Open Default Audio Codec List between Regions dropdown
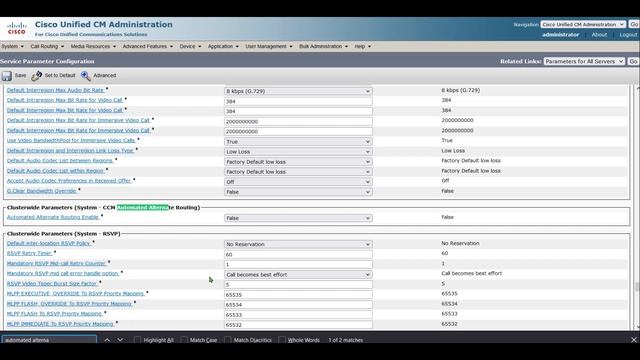Viewport: 640px width, 360px height. pyautogui.click(x=298, y=162)
